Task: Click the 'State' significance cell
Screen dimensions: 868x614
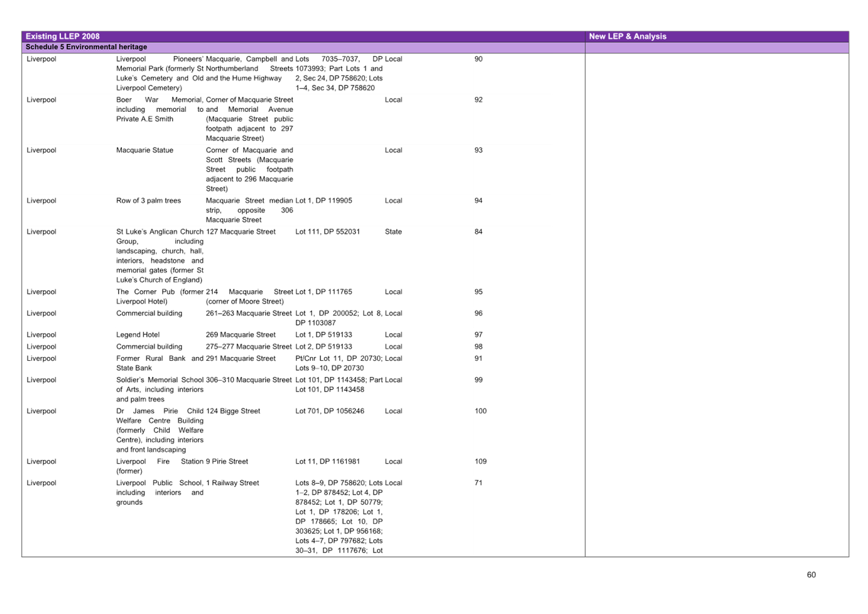Action: pos(393,232)
